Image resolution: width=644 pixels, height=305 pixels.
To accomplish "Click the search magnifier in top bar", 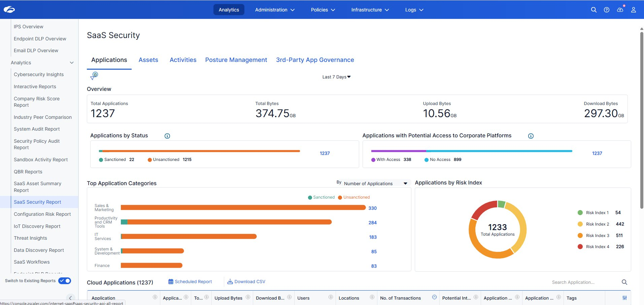I will click(x=594, y=10).
